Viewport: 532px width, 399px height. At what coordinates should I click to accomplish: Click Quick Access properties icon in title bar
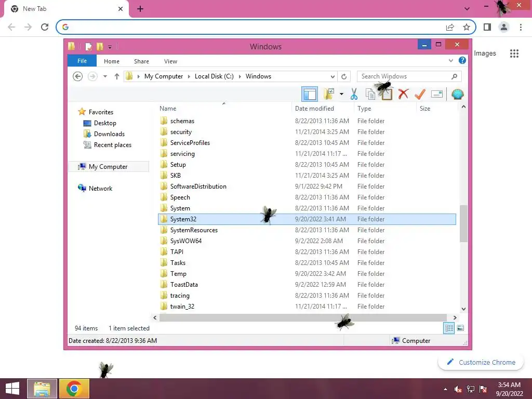[x=88, y=46]
